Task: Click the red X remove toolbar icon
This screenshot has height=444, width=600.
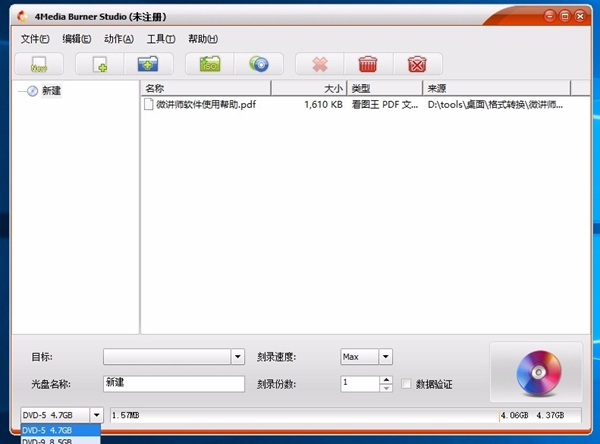Action: tap(320, 64)
